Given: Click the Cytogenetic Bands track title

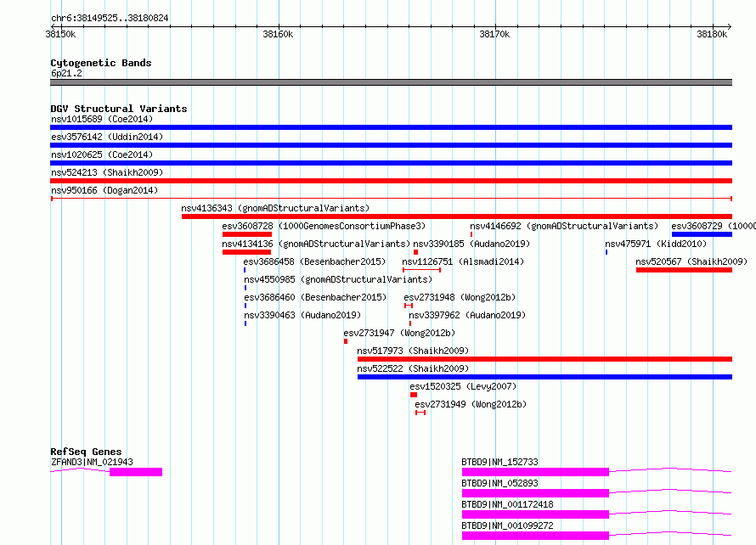Looking at the screenshot, I should tap(101, 63).
